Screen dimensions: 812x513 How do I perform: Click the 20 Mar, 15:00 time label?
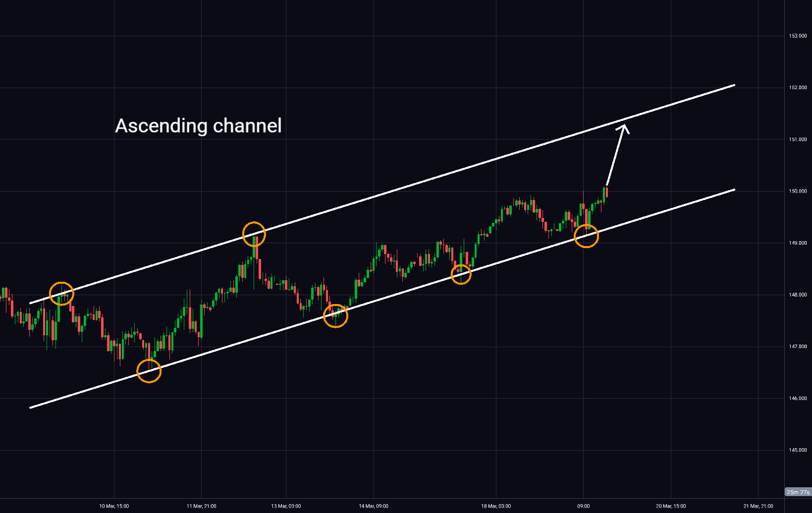point(671,506)
